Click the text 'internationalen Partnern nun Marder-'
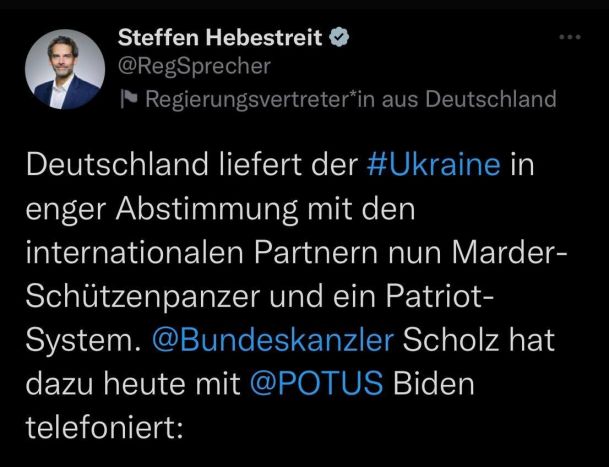This screenshot has width=609, height=467. click(297, 253)
